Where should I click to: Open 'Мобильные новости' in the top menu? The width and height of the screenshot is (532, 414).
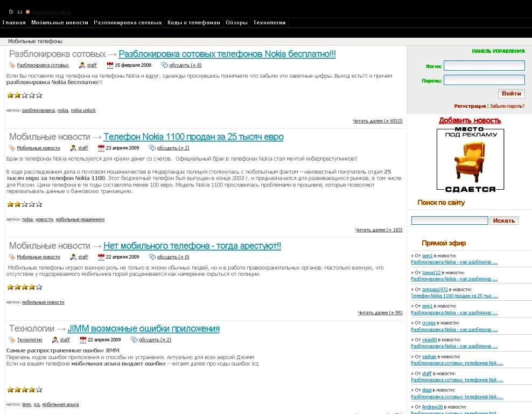(60, 23)
